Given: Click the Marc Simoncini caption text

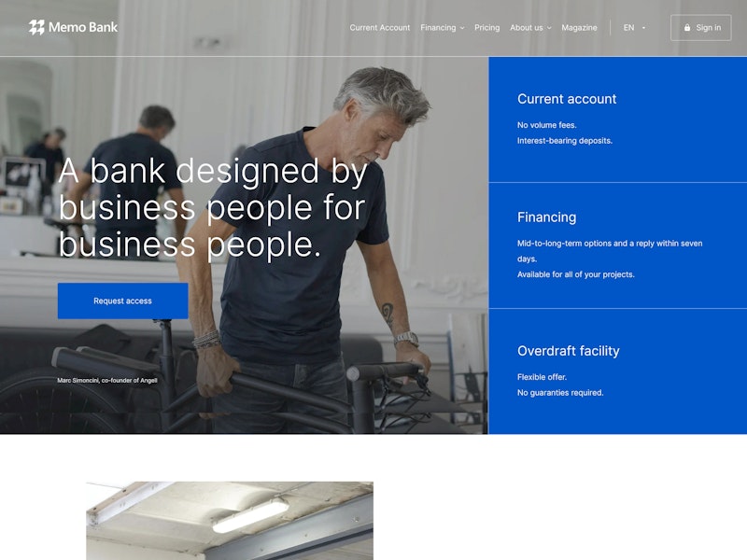Looking at the screenshot, I should [107, 381].
